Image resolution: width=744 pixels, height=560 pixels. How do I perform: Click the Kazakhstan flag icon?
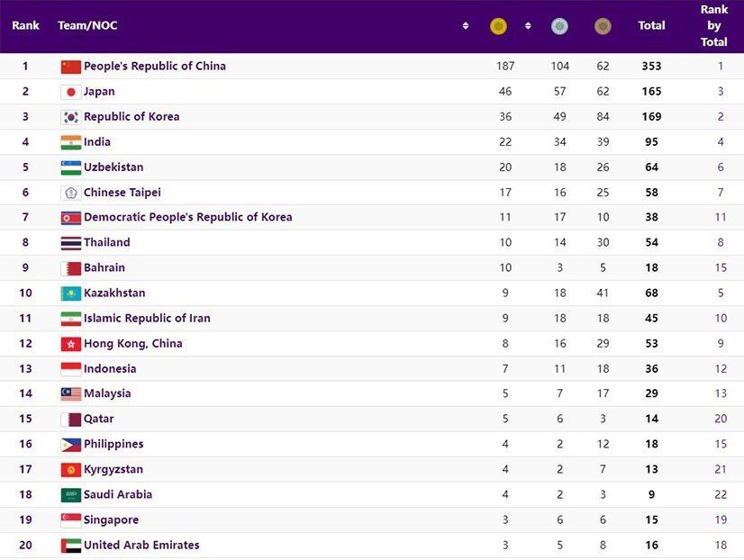pos(70,294)
